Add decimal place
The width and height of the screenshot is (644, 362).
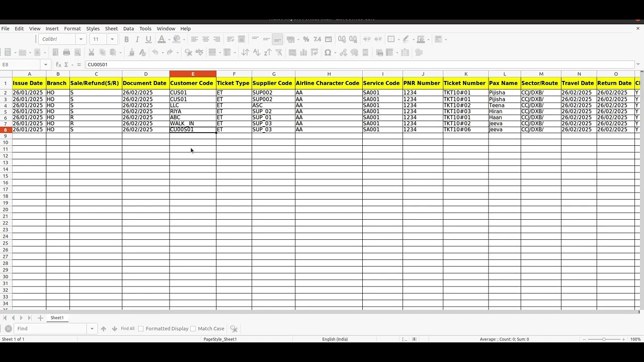(342, 39)
